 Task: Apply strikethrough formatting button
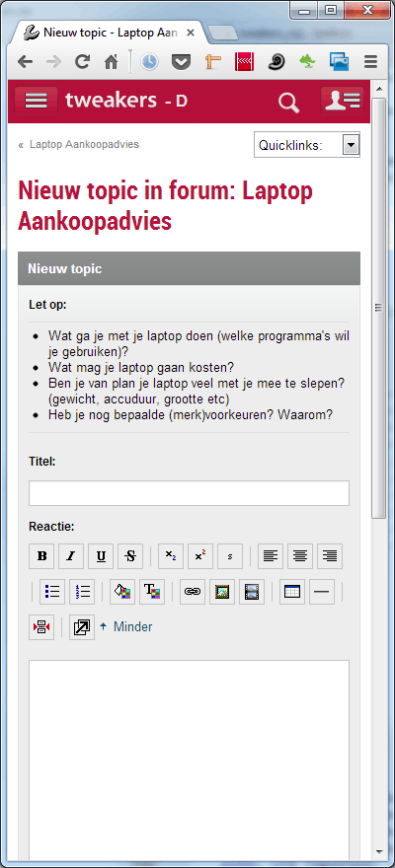click(130, 556)
